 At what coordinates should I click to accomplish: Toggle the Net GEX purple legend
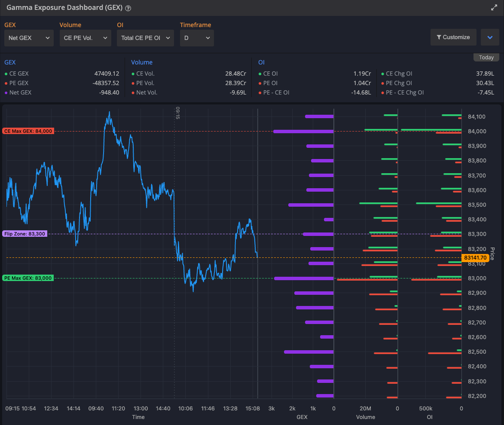[6, 93]
